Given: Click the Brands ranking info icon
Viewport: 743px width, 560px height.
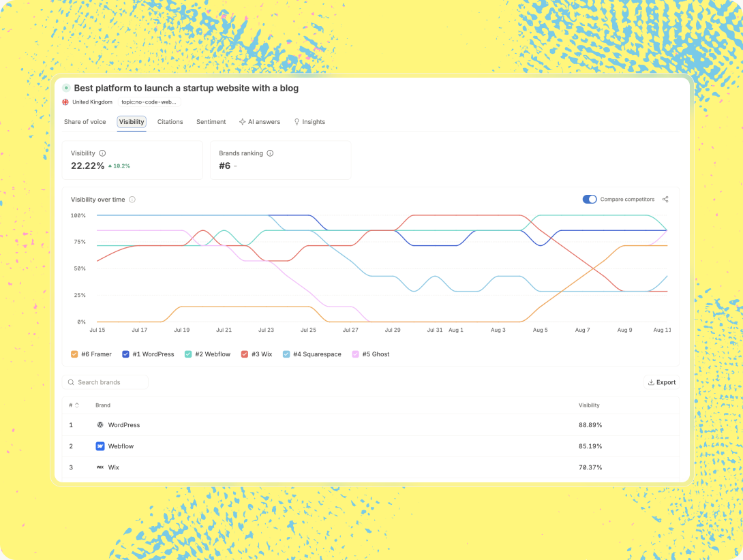Looking at the screenshot, I should [x=270, y=153].
